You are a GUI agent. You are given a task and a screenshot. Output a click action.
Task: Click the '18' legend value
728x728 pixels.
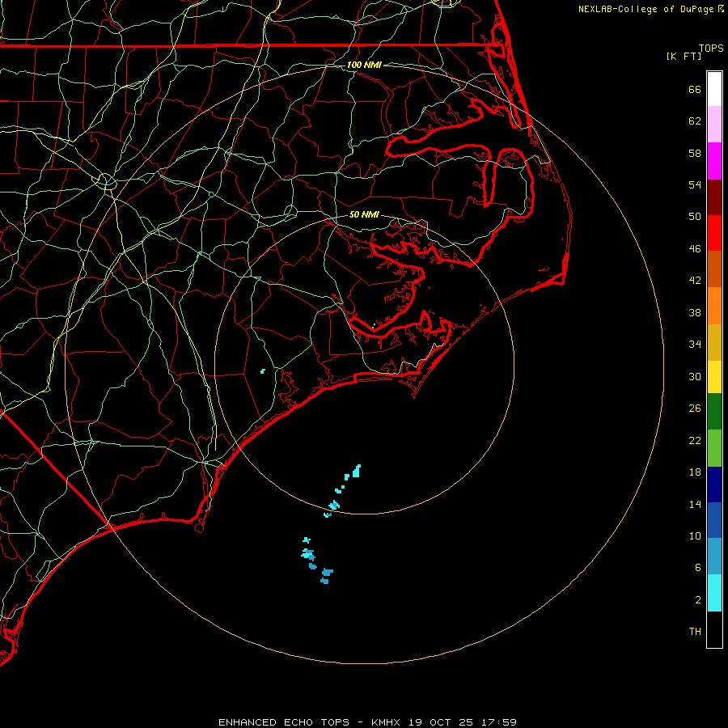point(695,472)
